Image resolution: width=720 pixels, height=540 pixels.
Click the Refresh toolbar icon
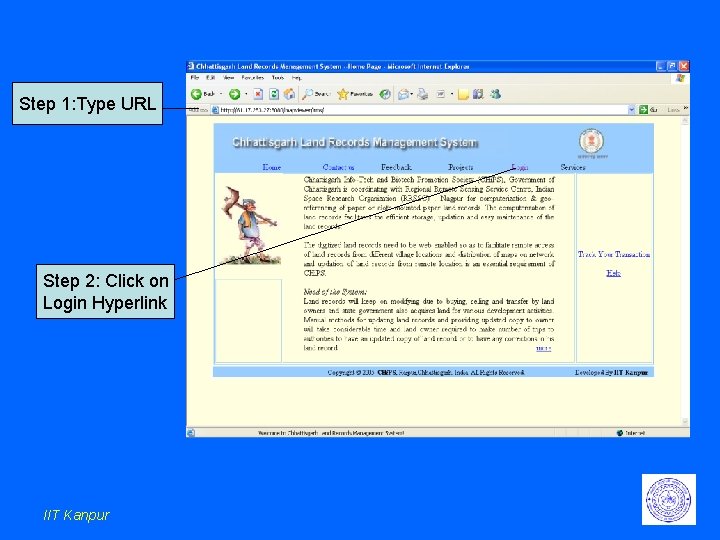[274, 94]
